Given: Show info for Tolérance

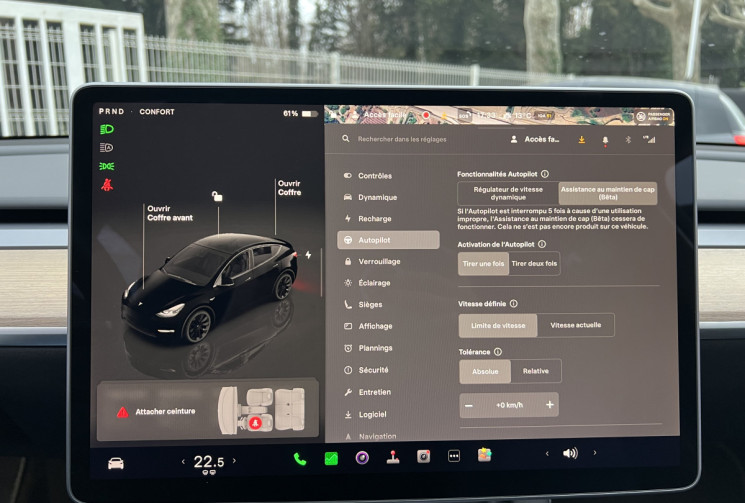Looking at the screenshot, I should [x=498, y=352].
